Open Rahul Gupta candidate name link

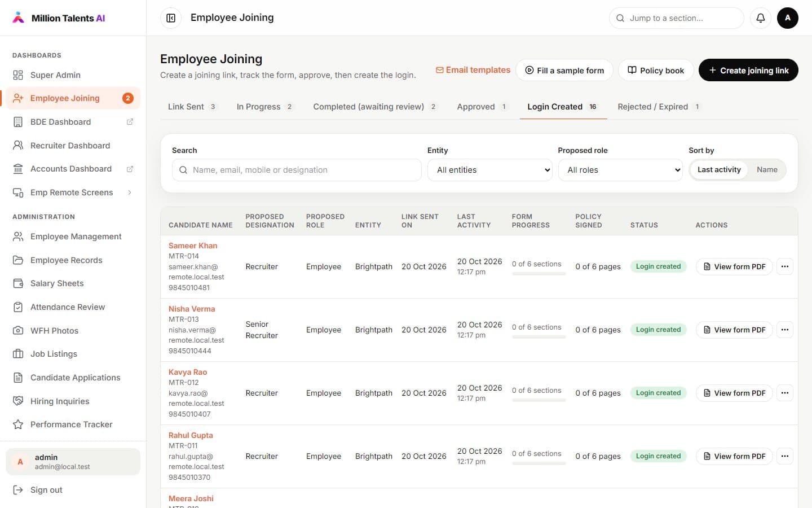tap(191, 435)
